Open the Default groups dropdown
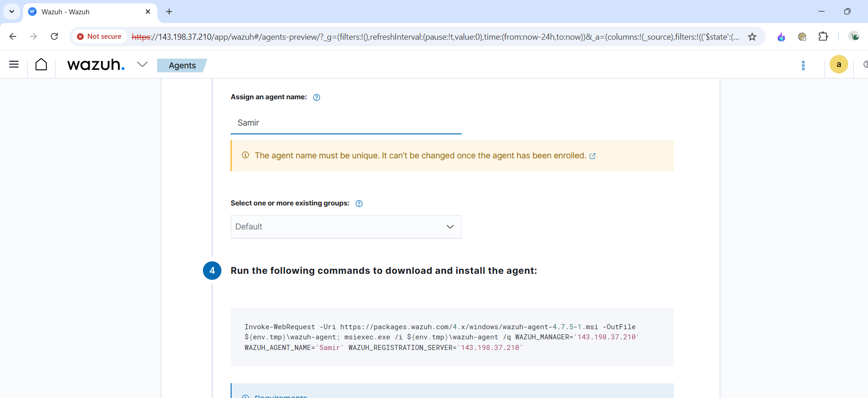Screen dimensions: 868x398 [346, 227]
